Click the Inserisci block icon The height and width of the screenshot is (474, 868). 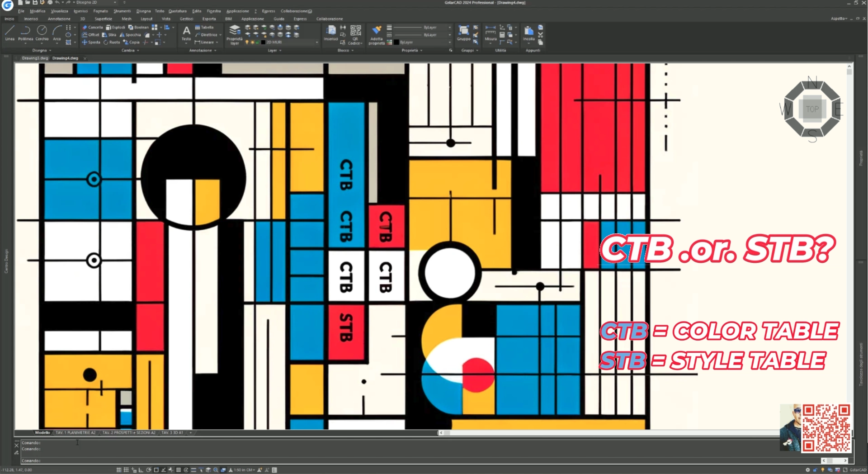(x=331, y=33)
